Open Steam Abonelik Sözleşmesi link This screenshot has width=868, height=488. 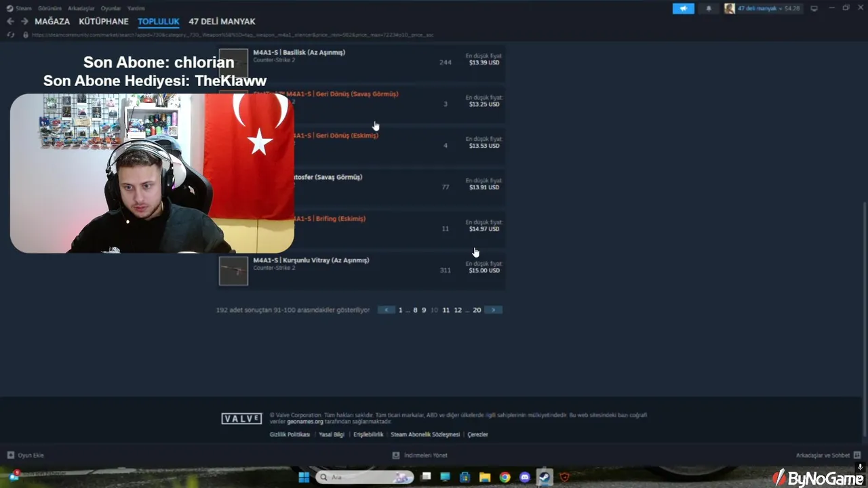(426, 434)
